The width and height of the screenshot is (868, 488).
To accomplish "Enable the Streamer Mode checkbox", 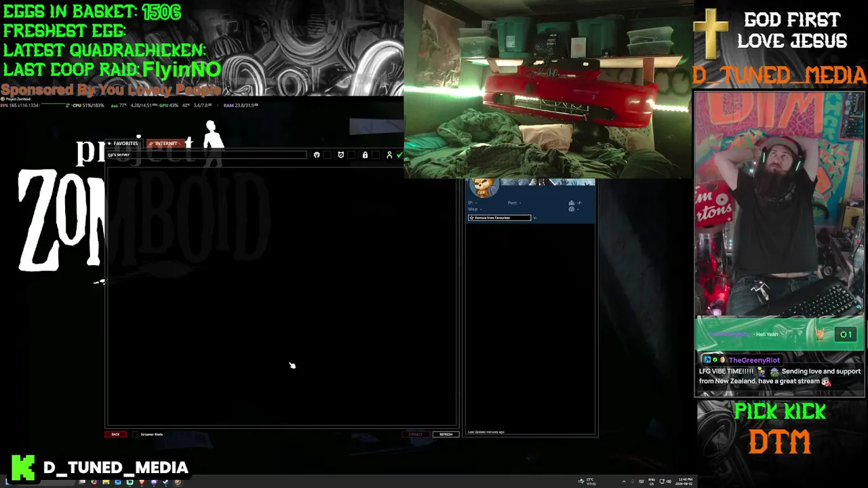I will (135, 434).
